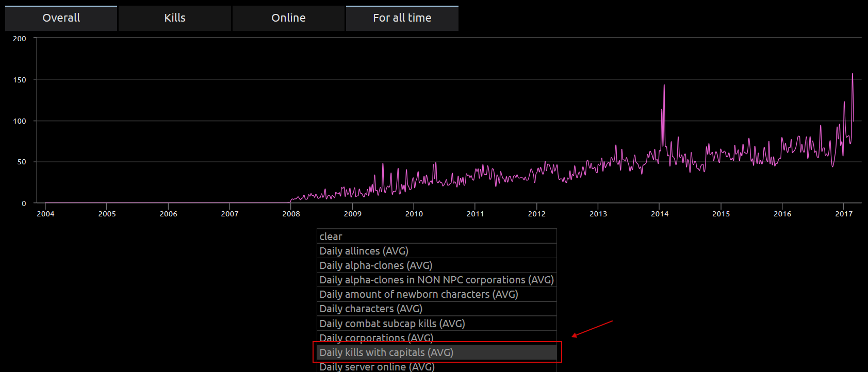Switch to the Overall tab
Viewport: 868px width, 372px height.
tap(61, 18)
